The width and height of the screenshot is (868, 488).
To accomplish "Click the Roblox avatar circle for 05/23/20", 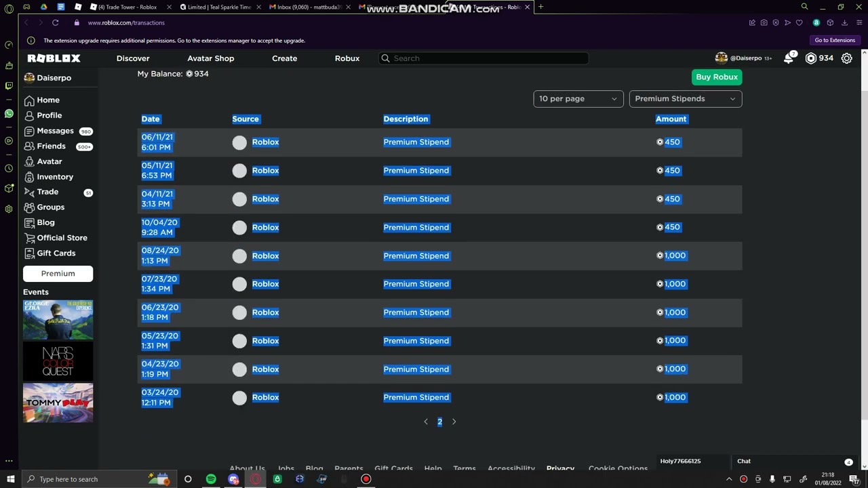I will pyautogui.click(x=239, y=341).
